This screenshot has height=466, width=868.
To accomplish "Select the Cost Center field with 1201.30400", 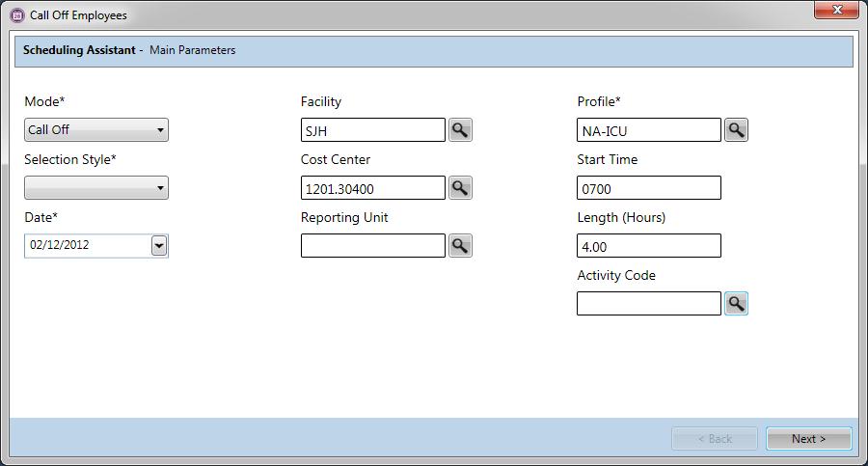I will pyautogui.click(x=372, y=188).
